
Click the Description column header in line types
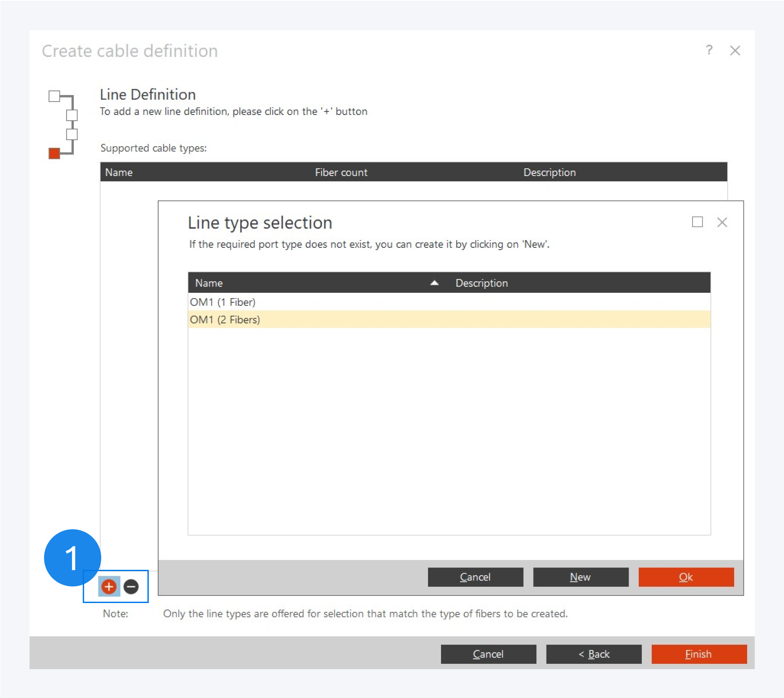pos(481,283)
